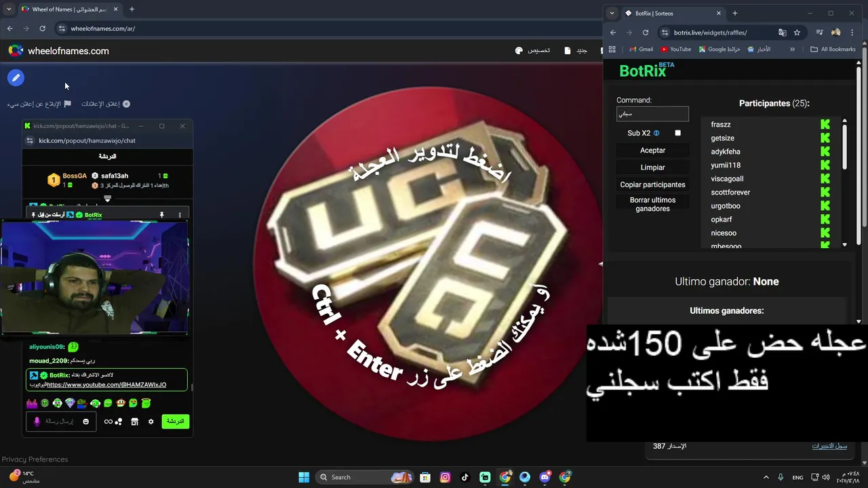Open TikTok from the taskbar

tap(465, 477)
